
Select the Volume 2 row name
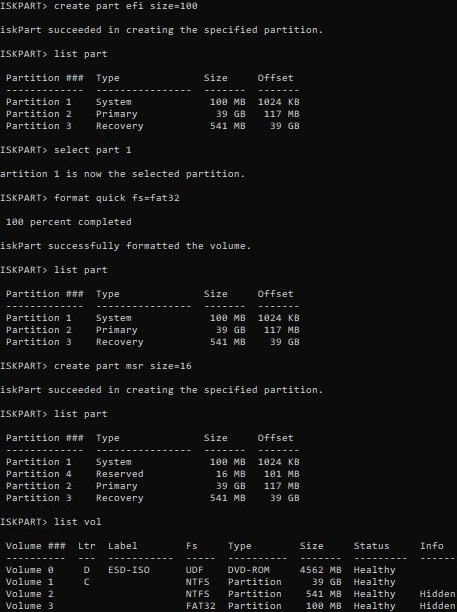(x=30, y=594)
